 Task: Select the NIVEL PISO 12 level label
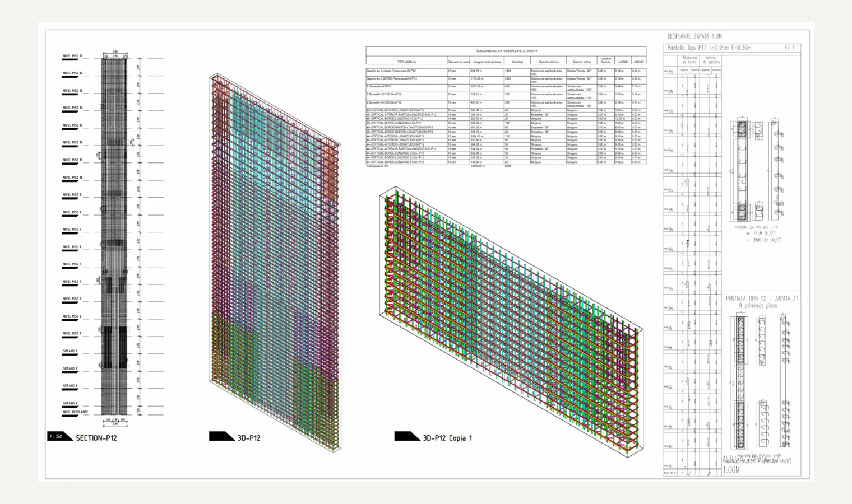click(x=72, y=143)
